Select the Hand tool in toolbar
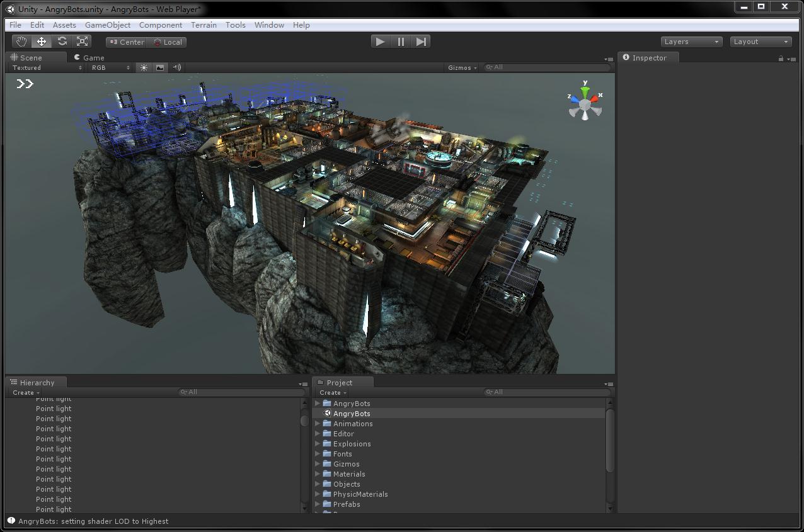Viewport: 804px width, 532px height. (22, 42)
